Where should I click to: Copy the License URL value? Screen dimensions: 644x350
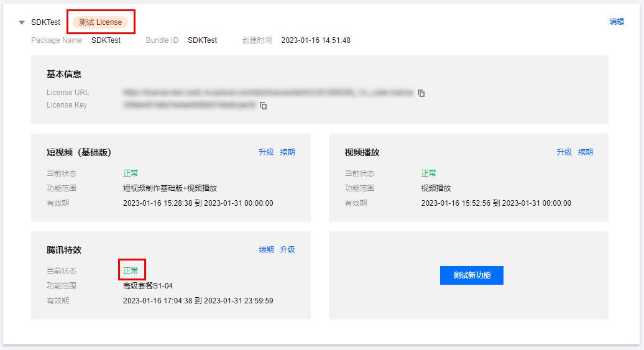tap(421, 93)
